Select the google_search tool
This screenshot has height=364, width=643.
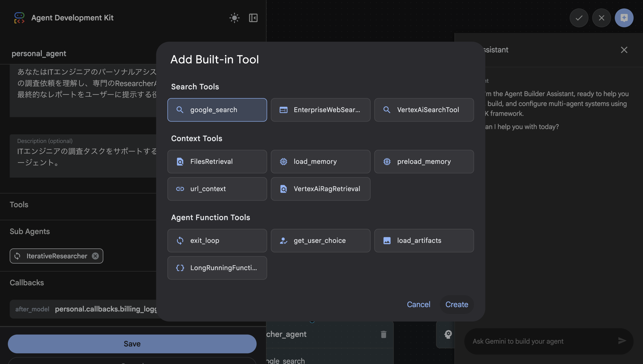click(x=217, y=110)
